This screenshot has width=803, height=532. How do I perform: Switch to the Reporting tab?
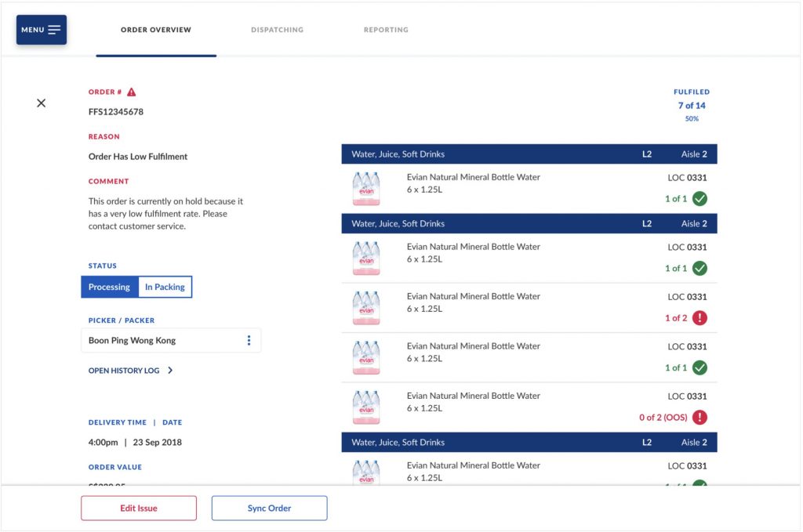tap(386, 30)
